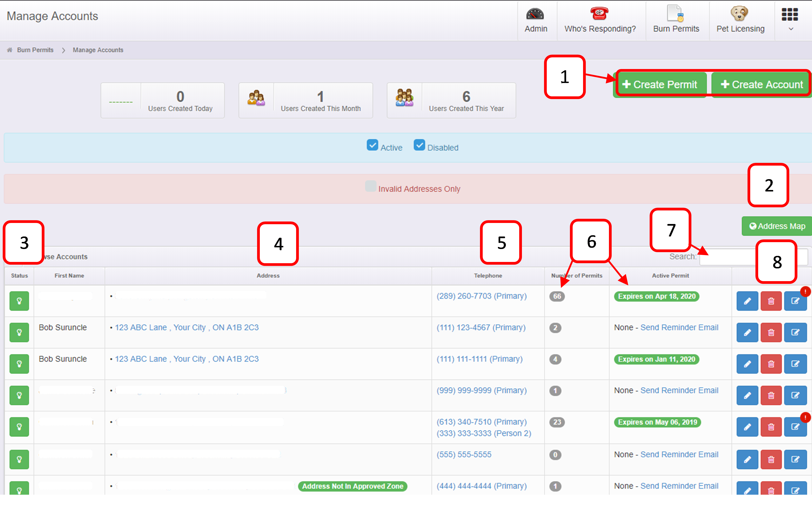Image resolution: width=812 pixels, height=512 pixels.
Task: Enable Invalid Addresses Only checkbox
Action: click(371, 186)
